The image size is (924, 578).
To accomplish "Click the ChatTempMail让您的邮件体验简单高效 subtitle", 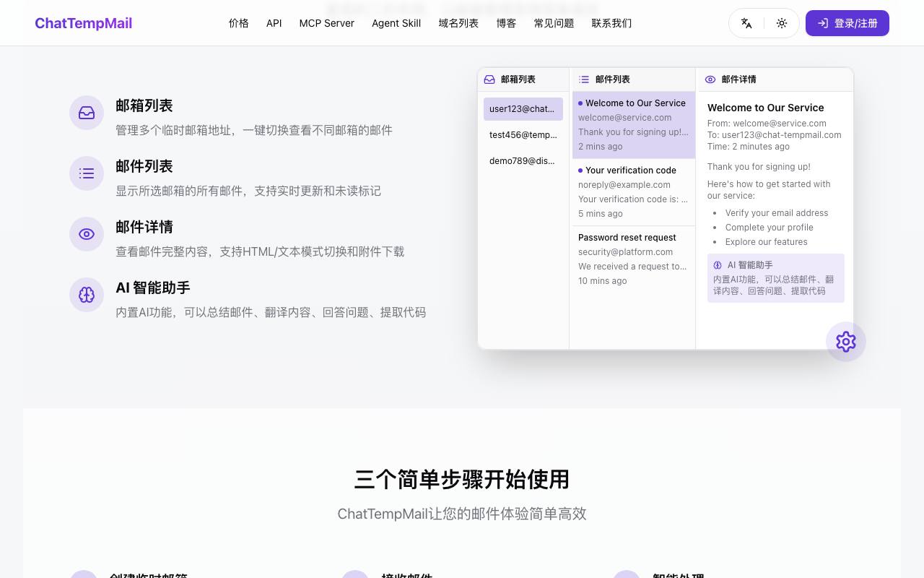I will point(462,514).
